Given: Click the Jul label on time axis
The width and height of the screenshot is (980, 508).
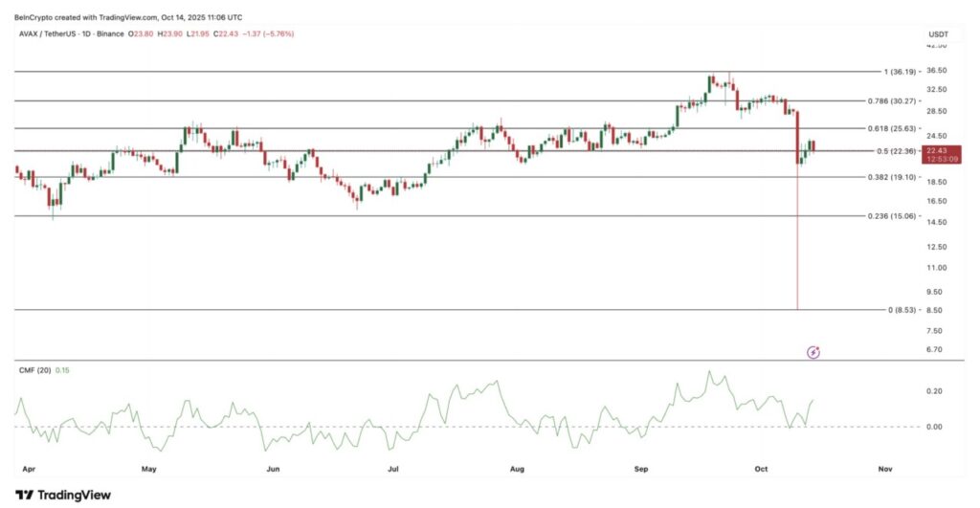Looking at the screenshot, I should [392, 470].
